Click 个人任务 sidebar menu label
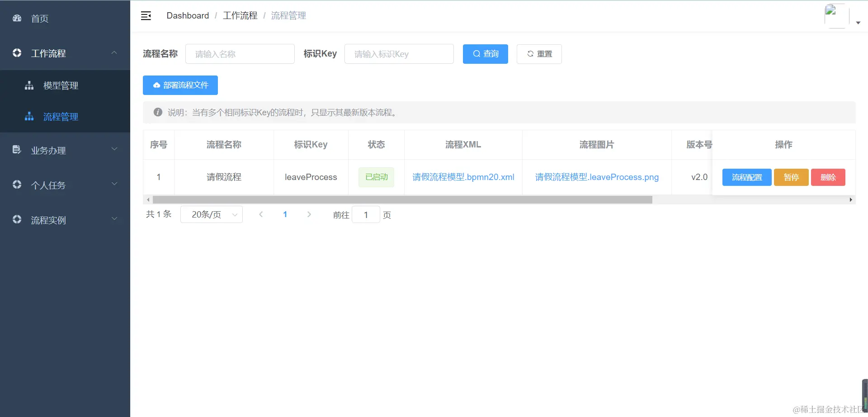Image resolution: width=868 pixels, height=417 pixels. 48,185
